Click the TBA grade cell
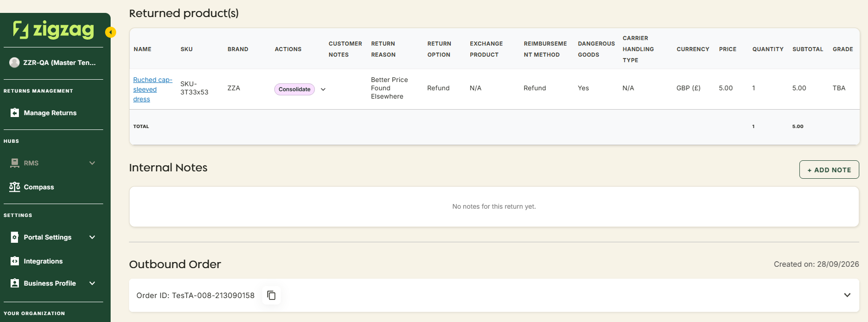The width and height of the screenshot is (868, 322). [x=839, y=88]
